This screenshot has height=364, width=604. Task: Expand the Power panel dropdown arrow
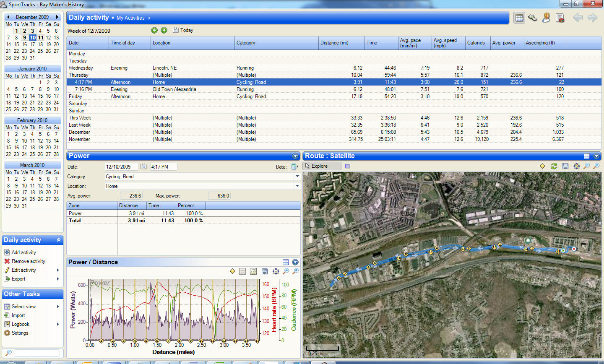point(295,156)
